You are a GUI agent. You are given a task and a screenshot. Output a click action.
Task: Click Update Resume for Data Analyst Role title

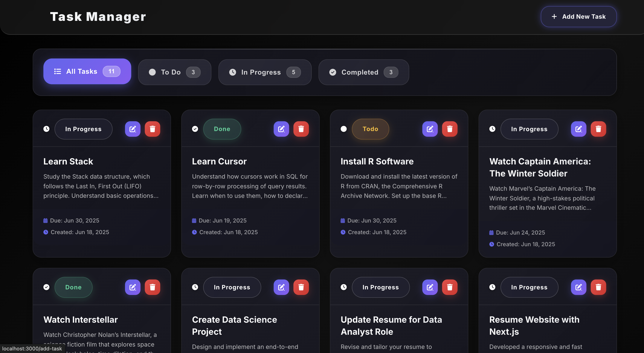pyautogui.click(x=391, y=326)
